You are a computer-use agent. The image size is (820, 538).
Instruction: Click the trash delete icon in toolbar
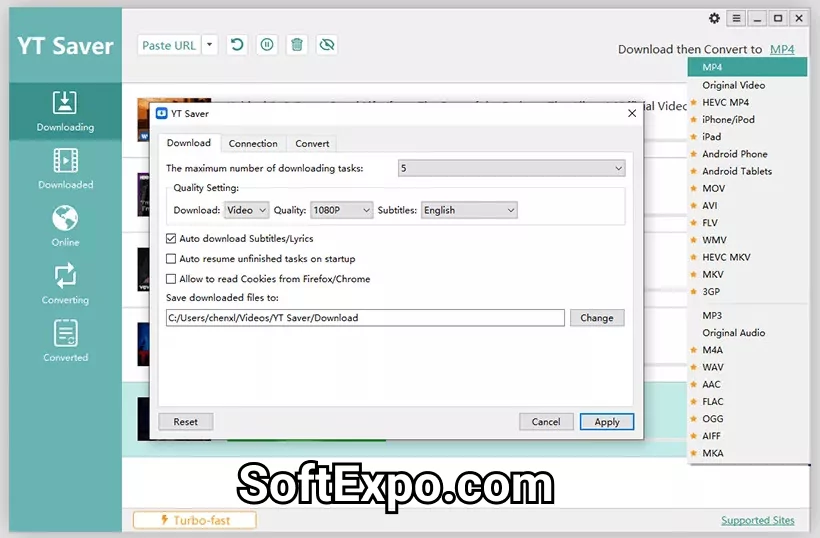[297, 45]
